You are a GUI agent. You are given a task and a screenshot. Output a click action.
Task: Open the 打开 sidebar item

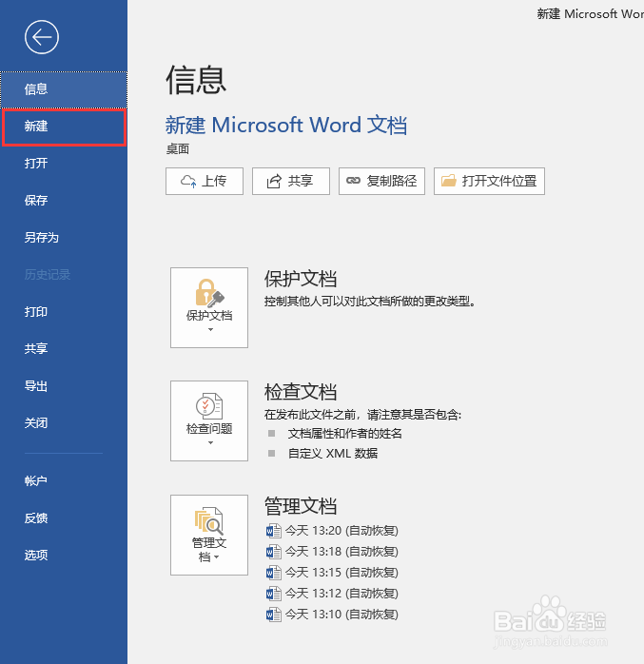click(64, 163)
